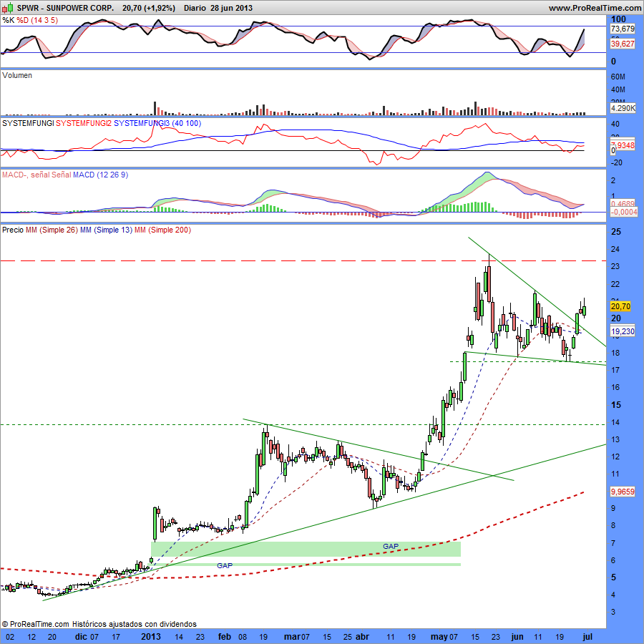Click the jul month marker on date axis
644x644 pixels.
coord(587,637)
